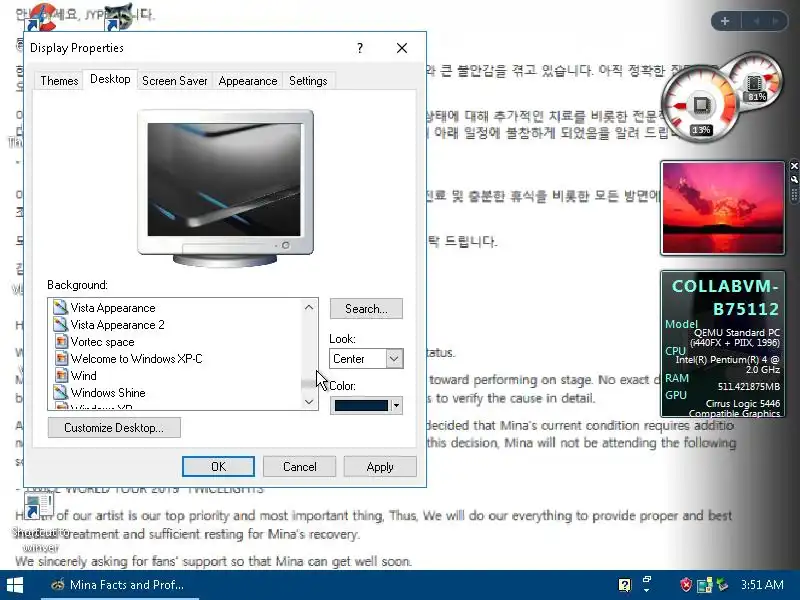Screen dimensions: 800x600
Task: Click the help question mark in Display Properties
Action: [x=360, y=48]
